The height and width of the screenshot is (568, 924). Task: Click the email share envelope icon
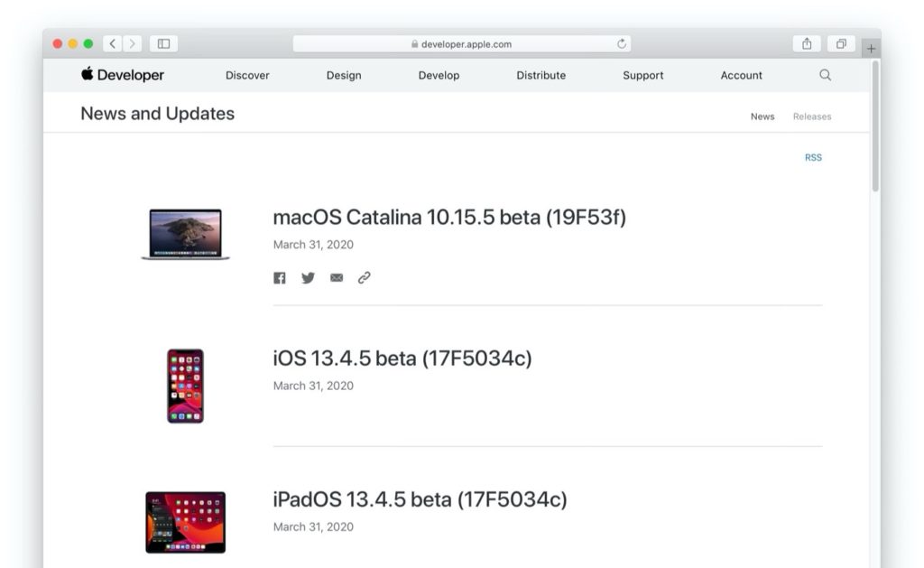click(x=337, y=278)
